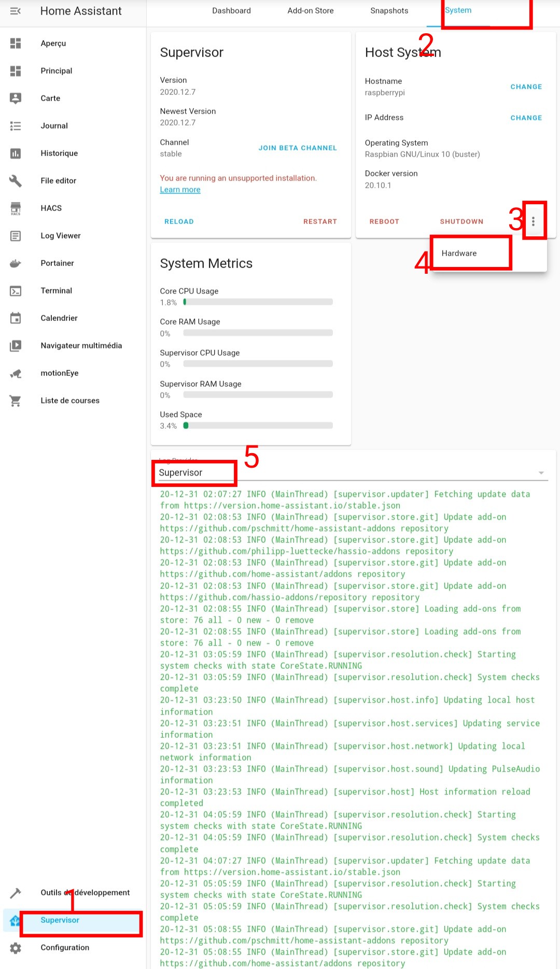The height and width of the screenshot is (969, 560).
Task: Open Configuration in the sidebar
Action: [x=73, y=947]
